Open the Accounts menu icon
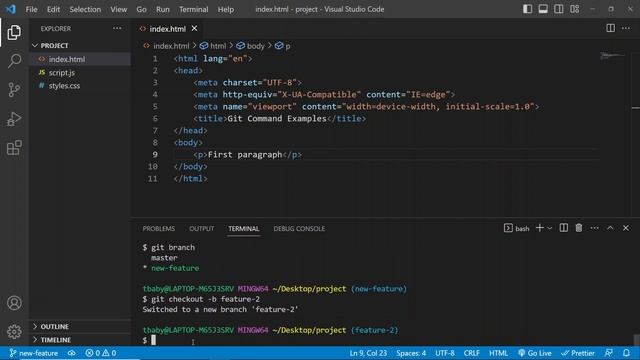 14,303
